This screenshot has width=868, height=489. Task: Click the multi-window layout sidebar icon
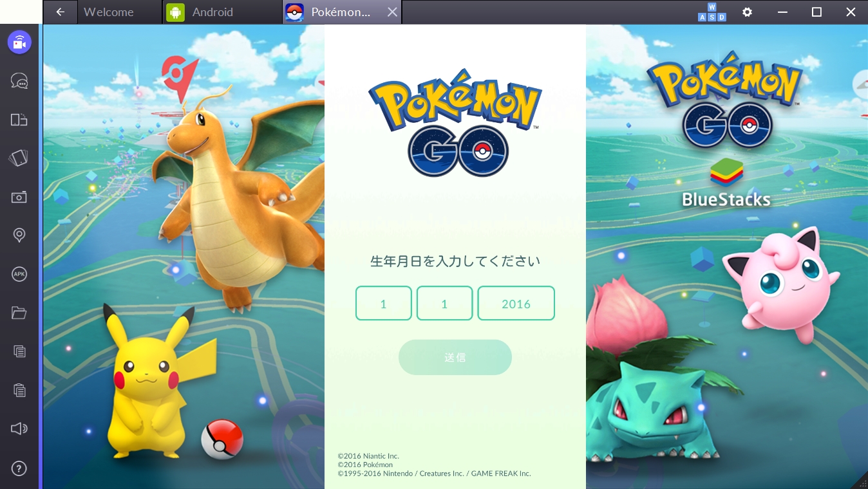click(x=19, y=119)
